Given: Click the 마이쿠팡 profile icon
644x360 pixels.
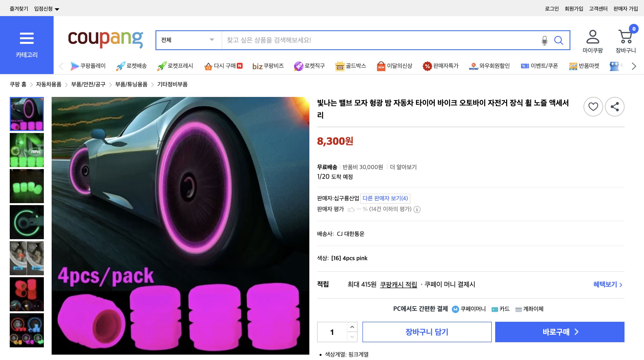Looking at the screenshot, I should tap(593, 38).
